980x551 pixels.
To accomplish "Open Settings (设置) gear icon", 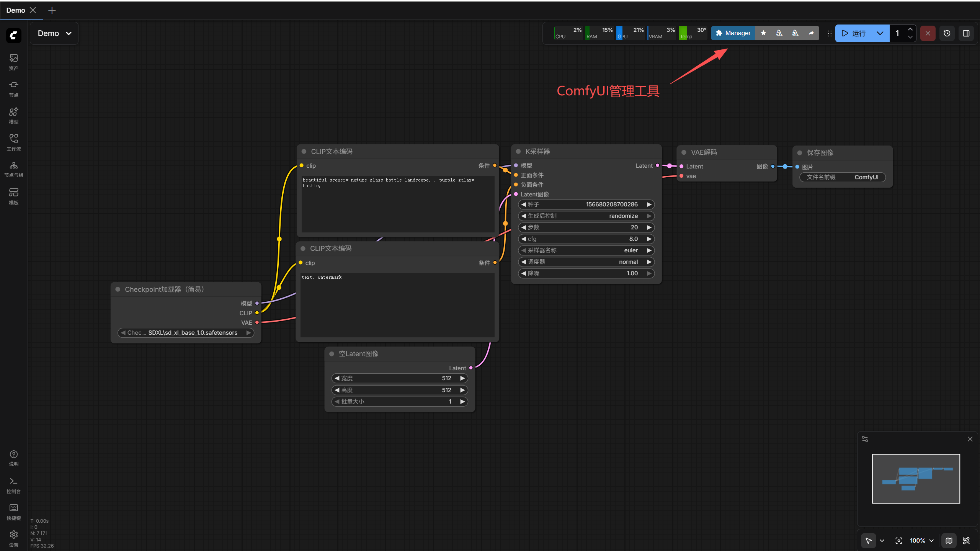I will [x=14, y=538].
